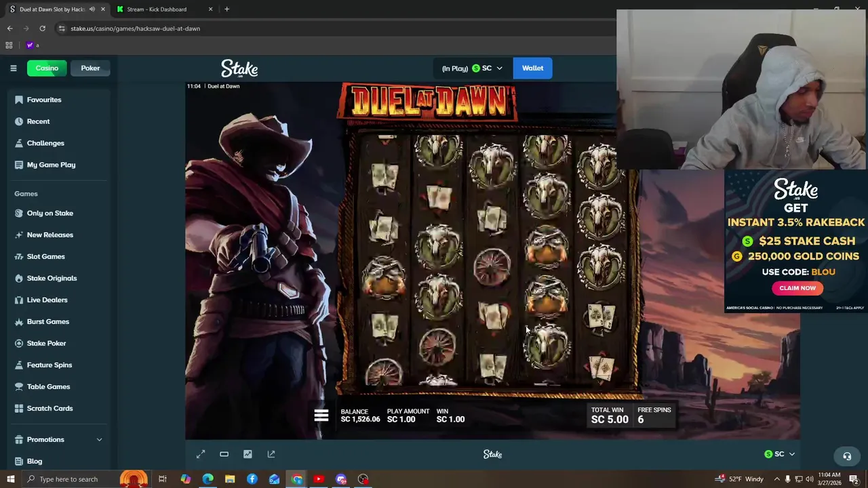Open YouTube app from taskbar
868x488 pixels.
[x=319, y=479]
